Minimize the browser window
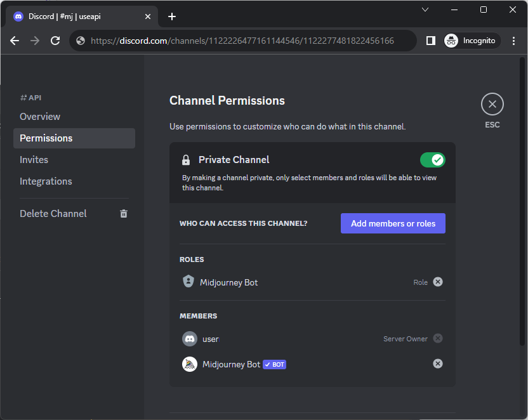 point(454,10)
